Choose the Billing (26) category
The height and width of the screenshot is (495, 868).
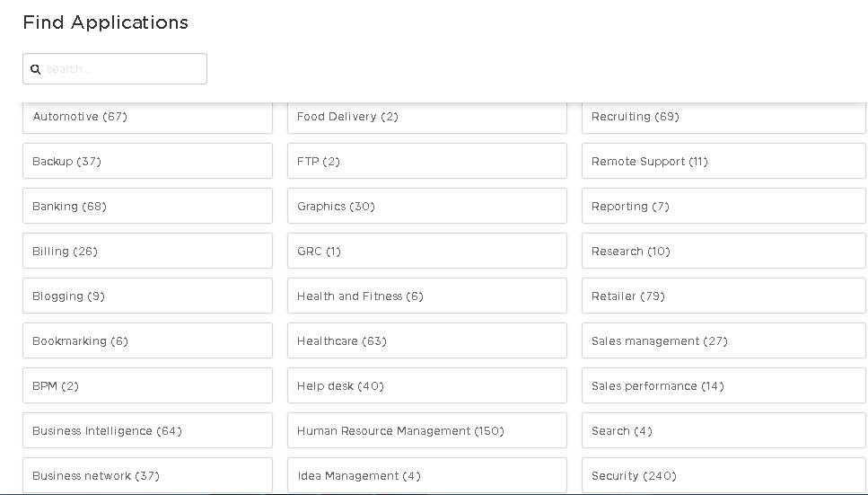pyautogui.click(x=147, y=252)
